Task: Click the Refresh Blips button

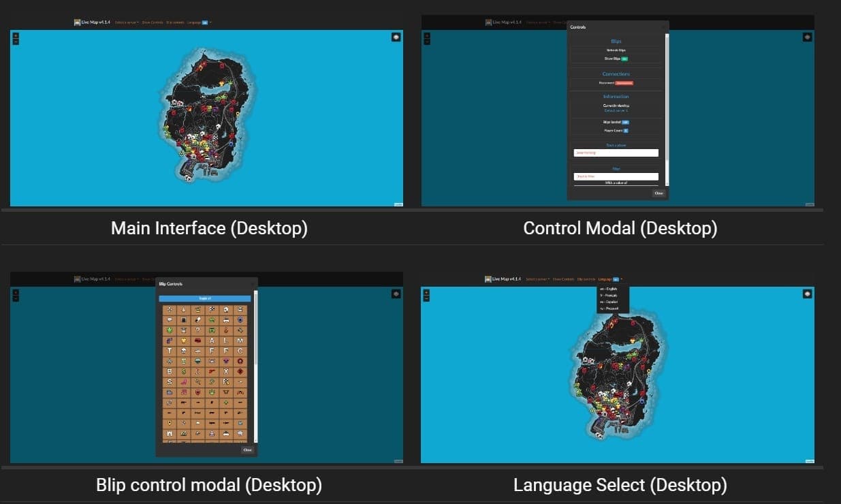Action: click(x=616, y=49)
